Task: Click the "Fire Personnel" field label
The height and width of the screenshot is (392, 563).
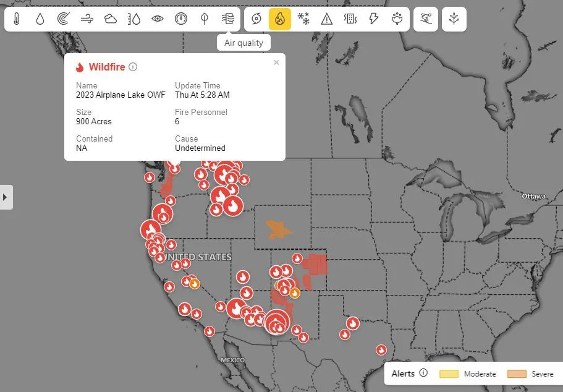Action: (x=201, y=112)
